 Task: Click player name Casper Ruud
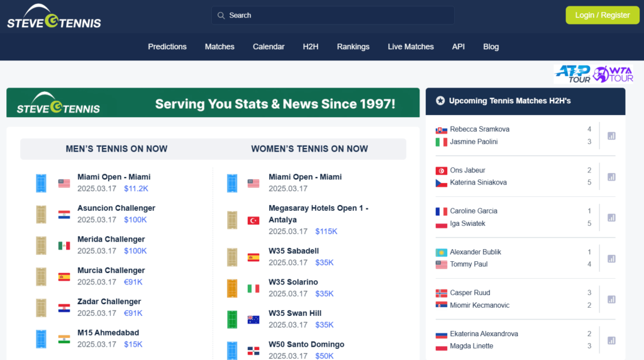(x=470, y=293)
